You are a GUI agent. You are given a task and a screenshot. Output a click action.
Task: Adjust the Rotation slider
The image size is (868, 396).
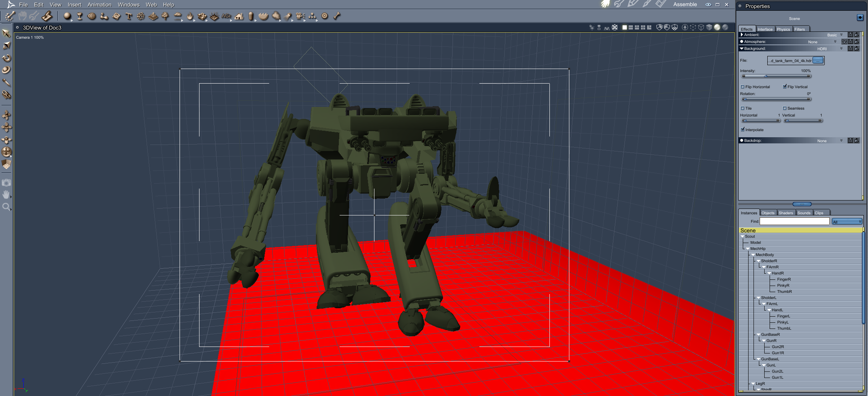(776, 99)
